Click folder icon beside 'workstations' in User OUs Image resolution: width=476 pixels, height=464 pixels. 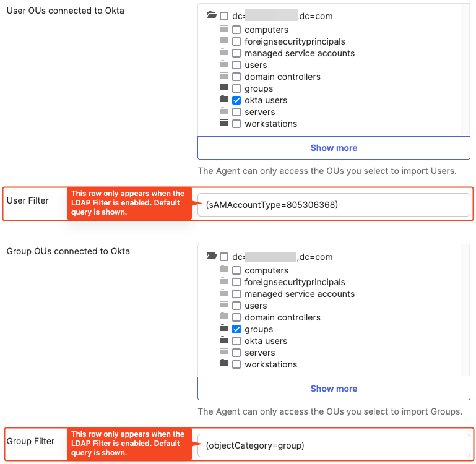(x=223, y=123)
